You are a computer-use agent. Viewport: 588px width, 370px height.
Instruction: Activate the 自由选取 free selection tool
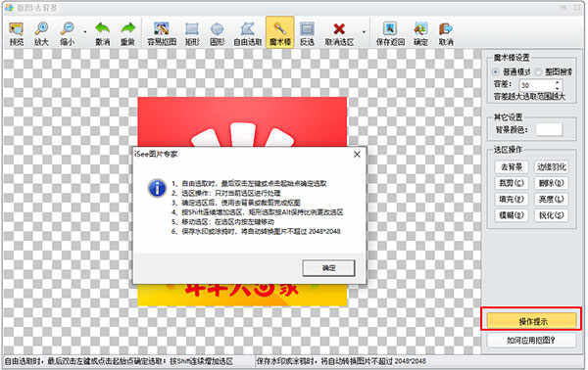pos(247,33)
